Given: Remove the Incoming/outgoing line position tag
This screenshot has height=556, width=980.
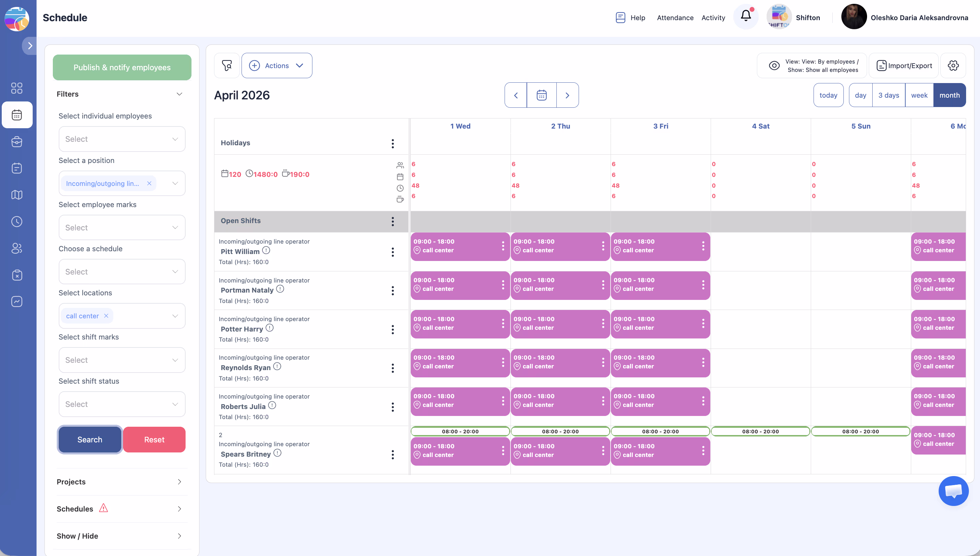Looking at the screenshot, I should [x=149, y=184].
